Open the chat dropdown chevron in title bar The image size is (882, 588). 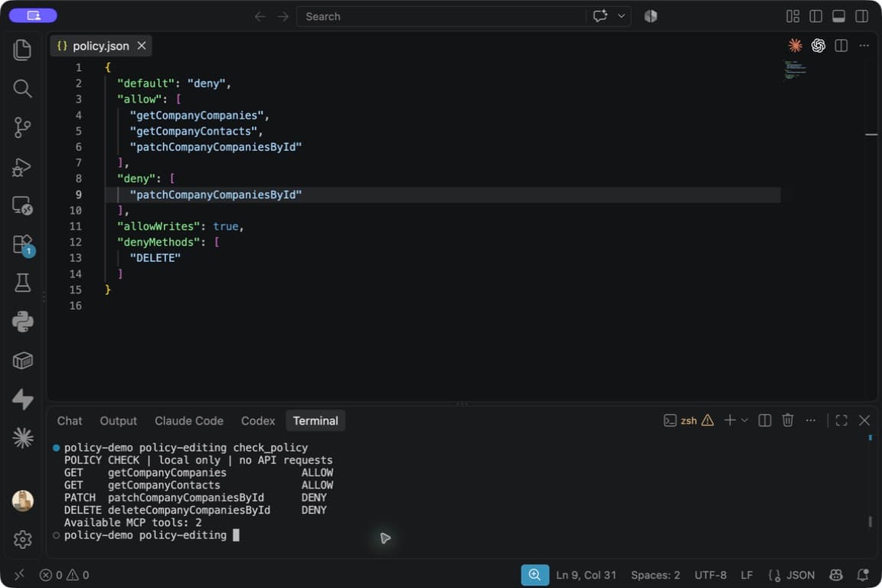621,16
